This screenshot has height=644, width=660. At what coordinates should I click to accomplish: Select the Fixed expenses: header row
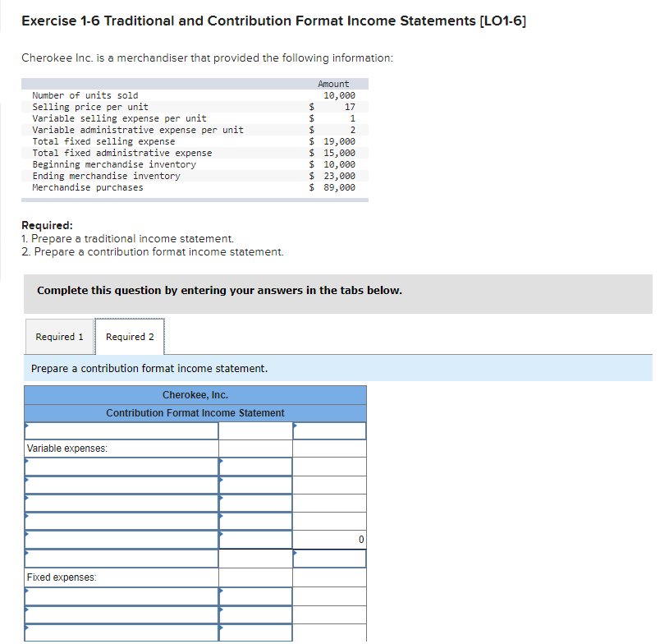pyautogui.click(x=121, y=577)
